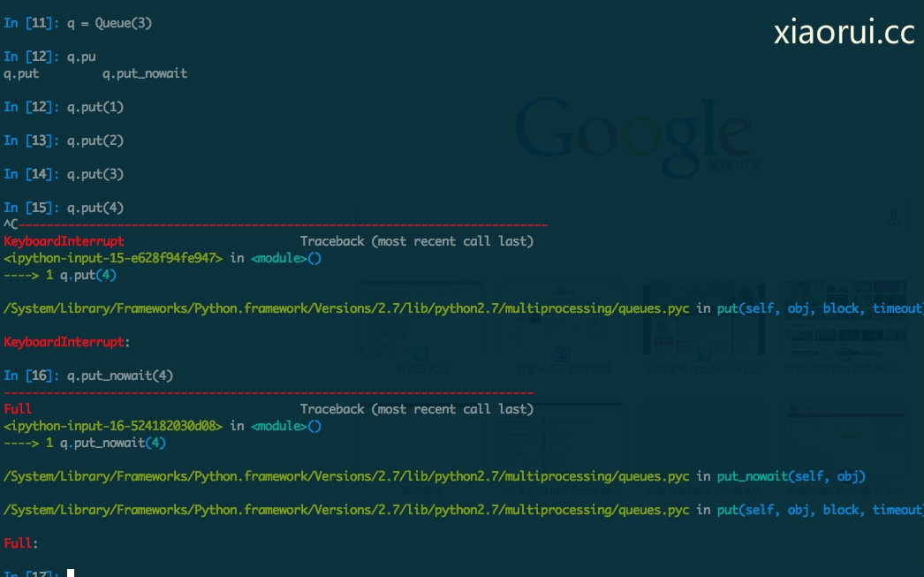Click the microphone icon in Google search bar

pos(894,218)
